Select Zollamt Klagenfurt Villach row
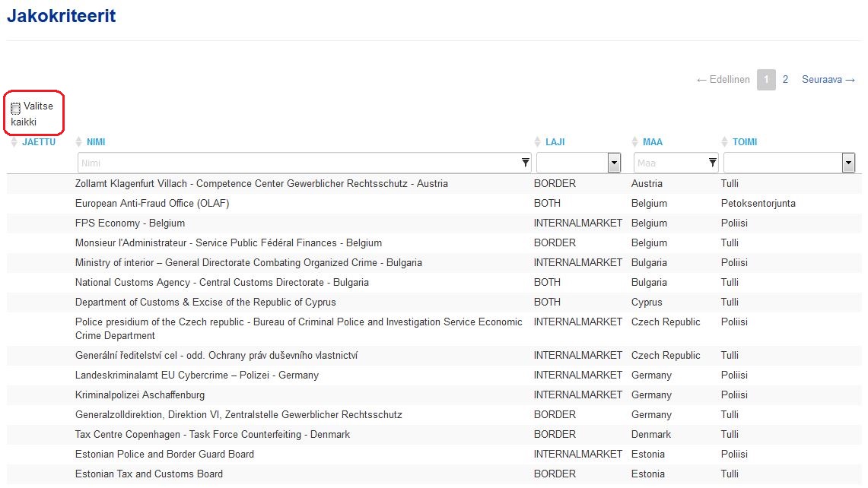The width and height of the screenshot is (868, 488). [434, 184]
